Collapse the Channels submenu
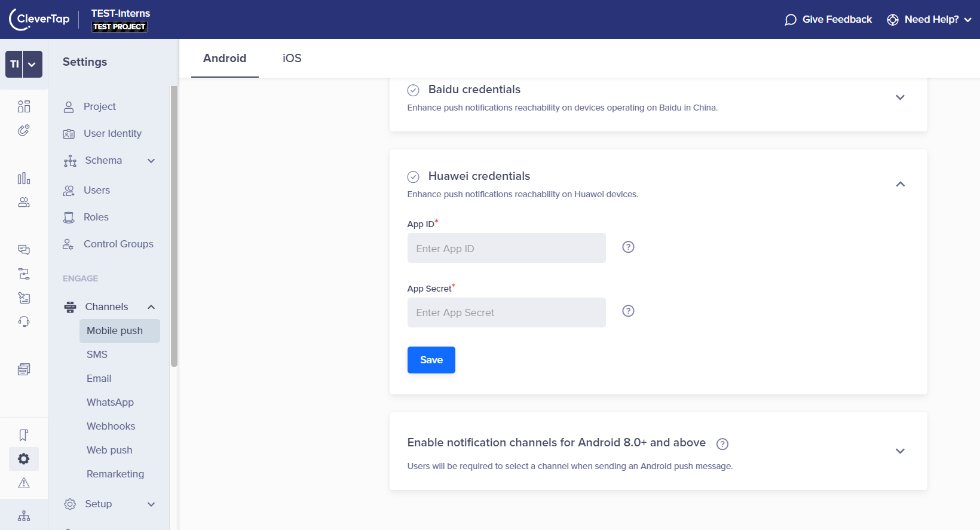This screenshot has height=530, width=980. [151, 307]
